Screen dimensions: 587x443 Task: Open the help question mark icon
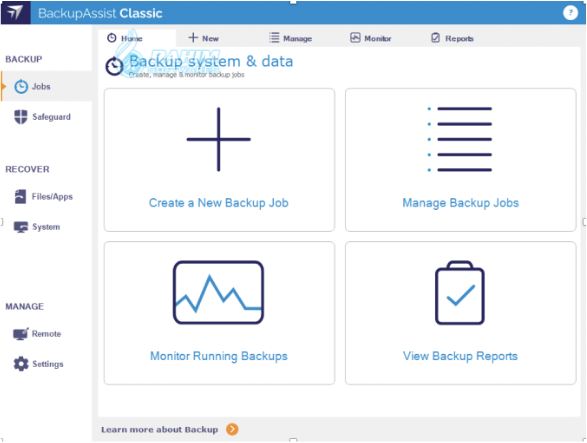pos(570,13)
